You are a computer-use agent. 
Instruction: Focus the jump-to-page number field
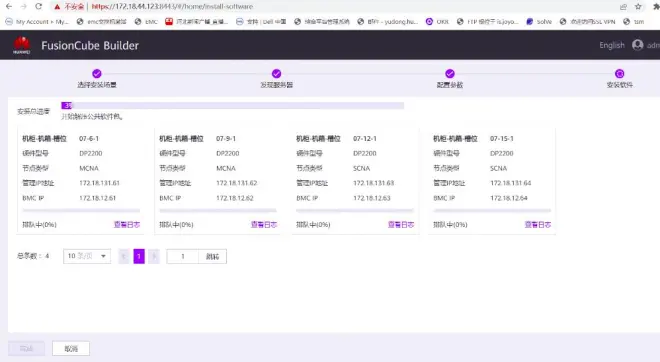[183, 256]
